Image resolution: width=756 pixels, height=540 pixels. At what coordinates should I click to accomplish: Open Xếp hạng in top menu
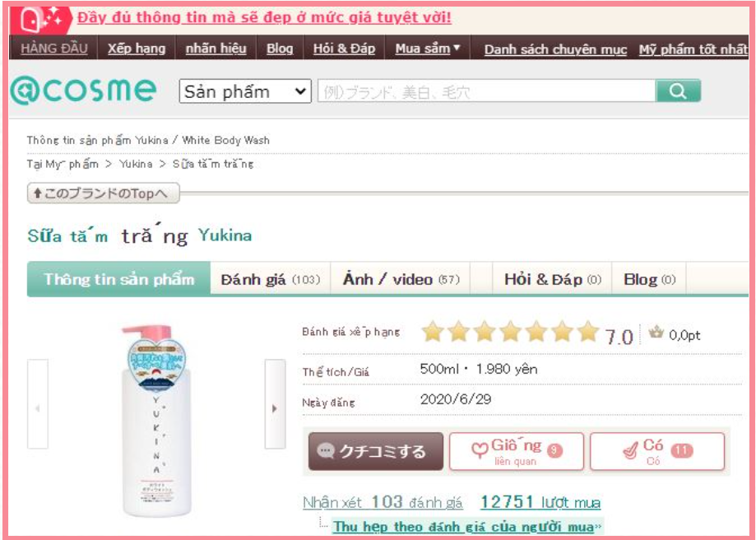[x=137, y=49]
